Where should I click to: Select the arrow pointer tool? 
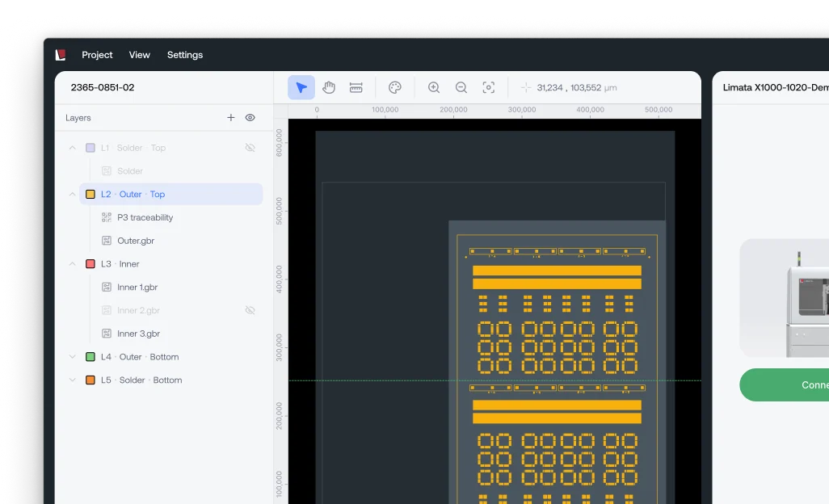point(301,87)
